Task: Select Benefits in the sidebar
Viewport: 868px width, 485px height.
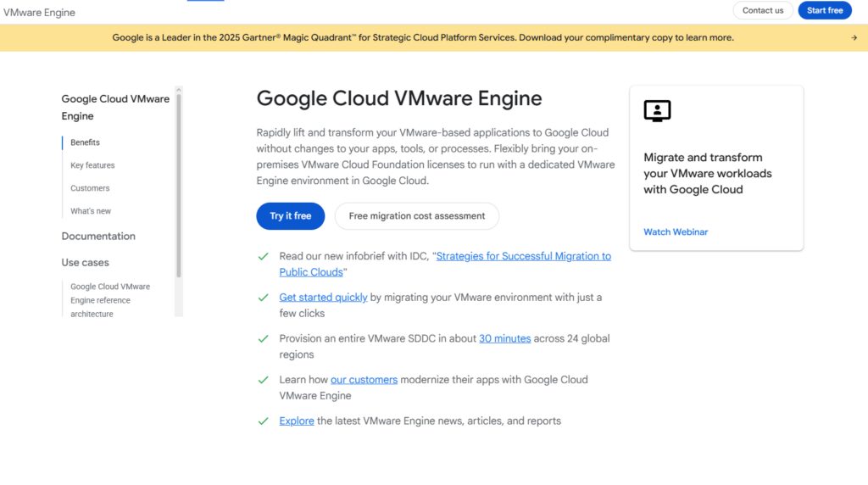Action: 86,142
